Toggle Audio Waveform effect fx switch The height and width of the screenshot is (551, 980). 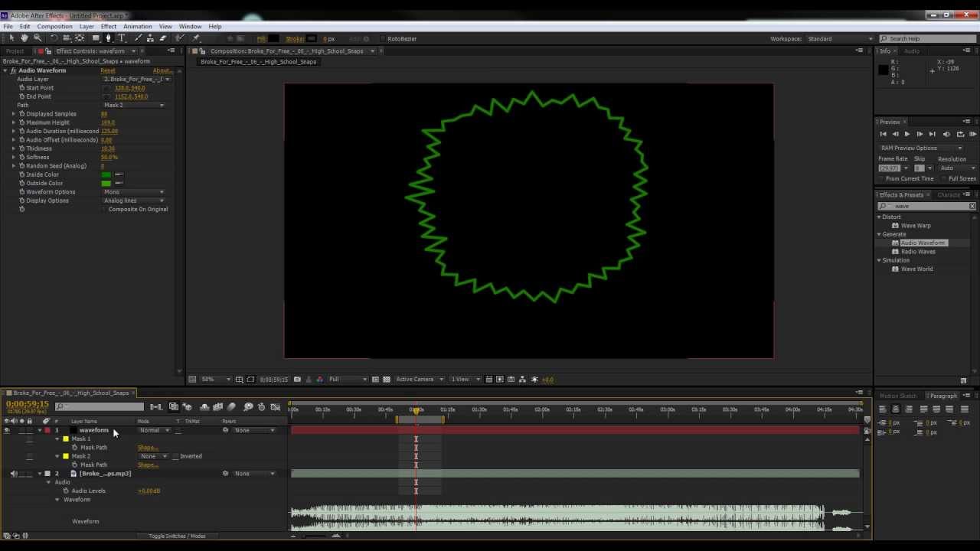(13, 70)
